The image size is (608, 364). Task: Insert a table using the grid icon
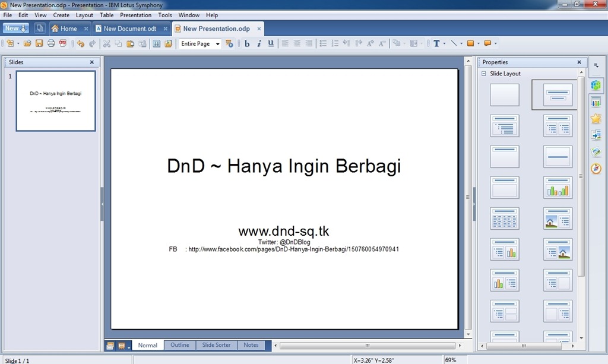(157, 43)
